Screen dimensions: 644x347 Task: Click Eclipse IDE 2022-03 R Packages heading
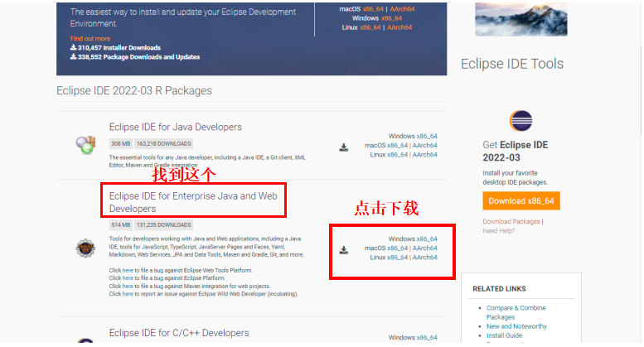134,90
